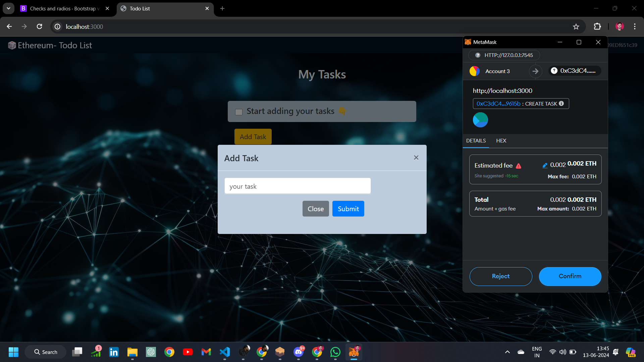The width and height of the screenshot is (644, 362).
Task: Click the site info icon in address bar
Action: [x=57, y=26]
